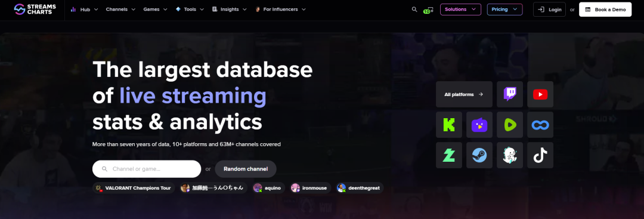Image resolution: width=644 pixels, height=219 pixels.
Task: Open the Pricing dropdown
Action: click(x=505, y=10)
